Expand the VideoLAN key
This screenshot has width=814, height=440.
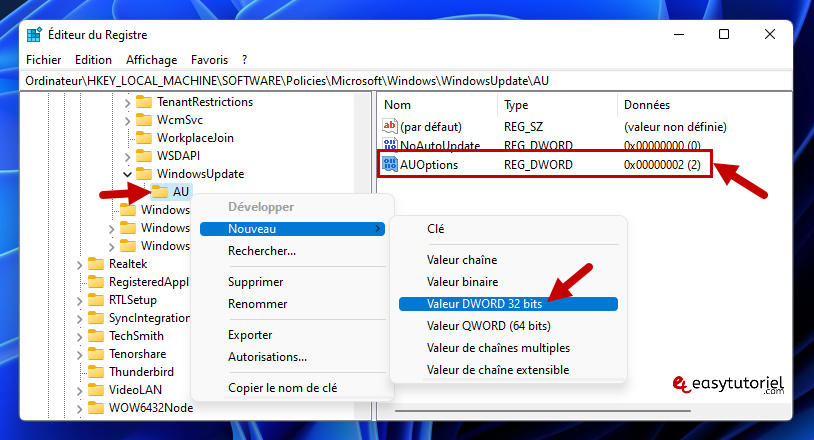pos(79,391)
